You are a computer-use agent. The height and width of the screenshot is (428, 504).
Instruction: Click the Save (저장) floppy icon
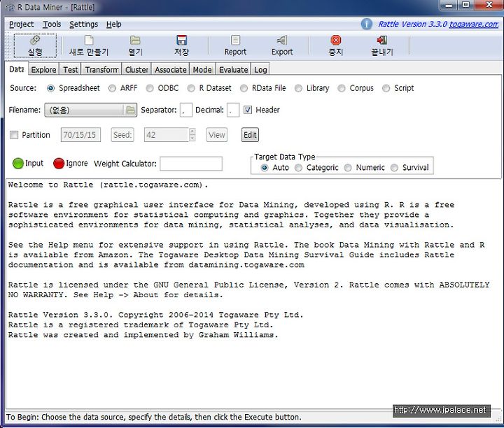[181, 41]
